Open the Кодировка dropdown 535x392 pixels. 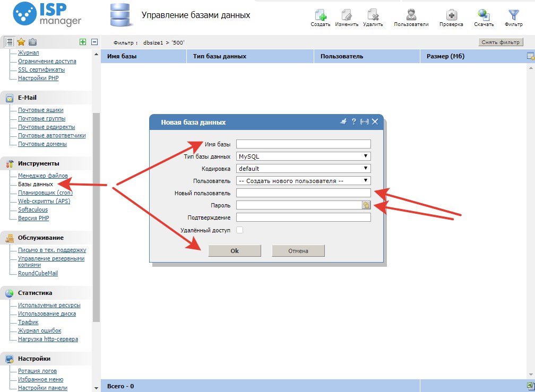pos(303,169)
